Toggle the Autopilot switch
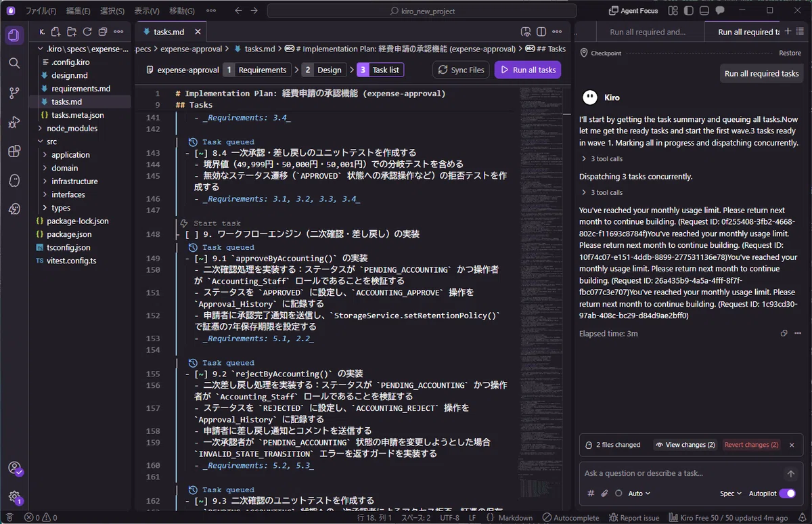 click(787, 494)
